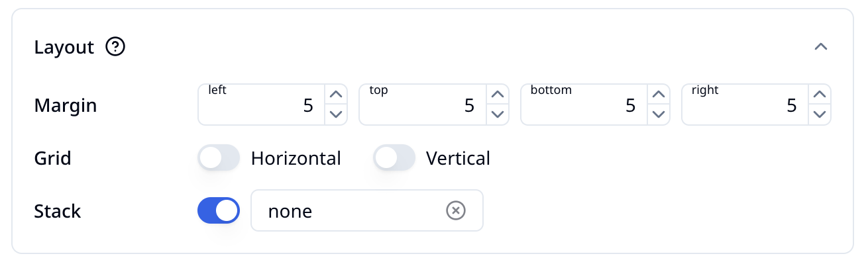The image size is (868, 262).
Task: Focus the bottom margin input field
Action: 584,105
